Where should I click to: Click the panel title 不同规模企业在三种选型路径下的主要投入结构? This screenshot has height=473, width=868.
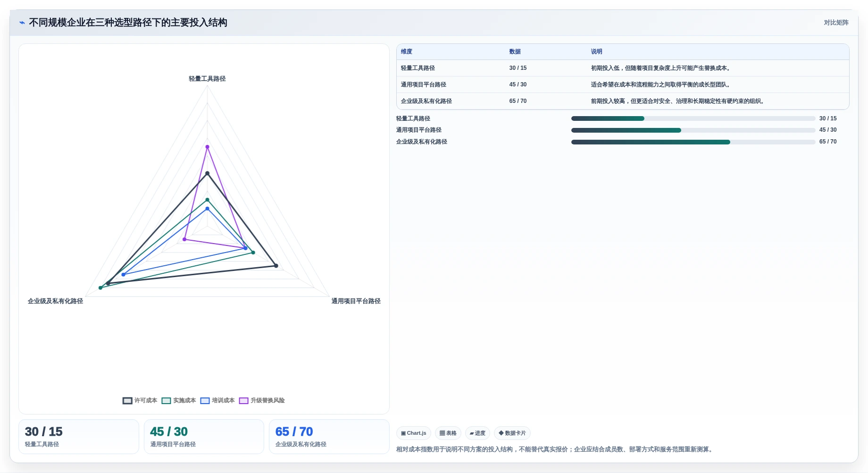(x=128, y=23)
